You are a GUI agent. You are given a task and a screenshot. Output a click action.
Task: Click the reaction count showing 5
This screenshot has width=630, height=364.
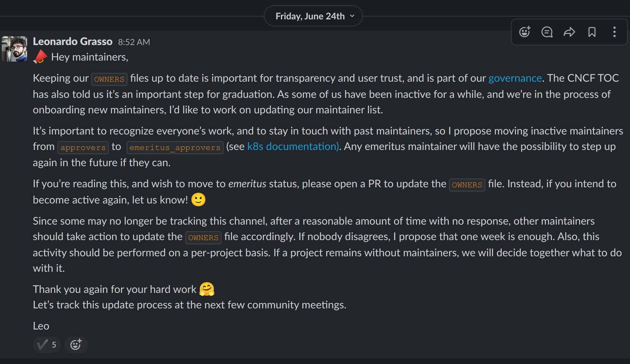(54, 344)
